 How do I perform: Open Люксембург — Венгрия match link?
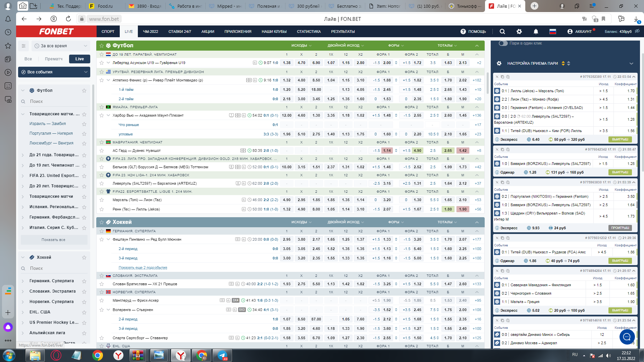coord(51,143)
